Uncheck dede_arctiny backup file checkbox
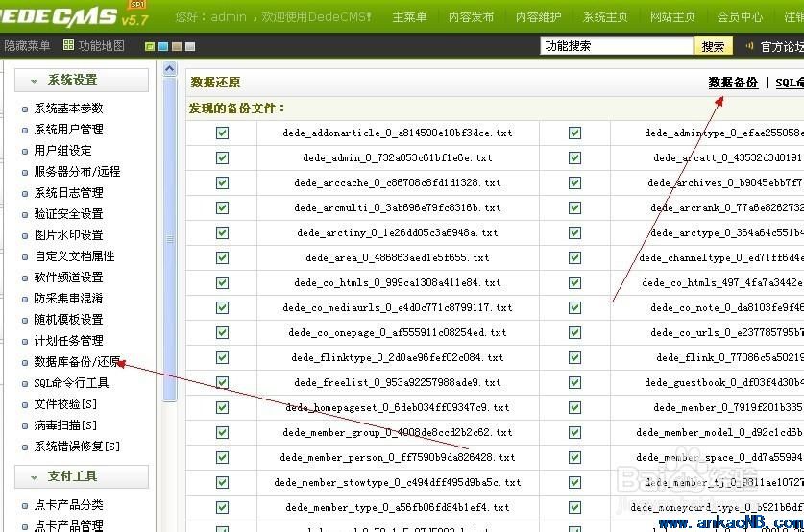 [x=222, y=232]
